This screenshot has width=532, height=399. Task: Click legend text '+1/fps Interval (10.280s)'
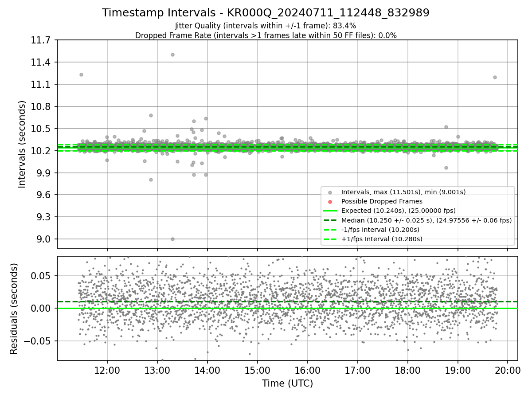(x=382, y=239)
